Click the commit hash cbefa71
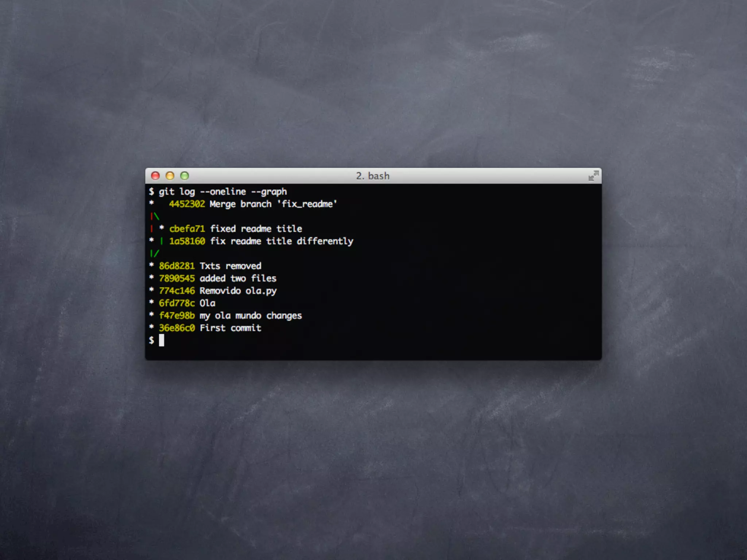Viewport: 747px width, 560px height. (x=187, y=229)
